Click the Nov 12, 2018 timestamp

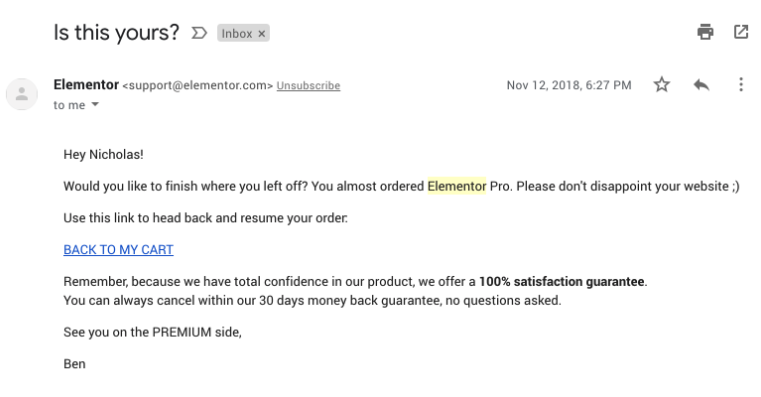(569, 85)
